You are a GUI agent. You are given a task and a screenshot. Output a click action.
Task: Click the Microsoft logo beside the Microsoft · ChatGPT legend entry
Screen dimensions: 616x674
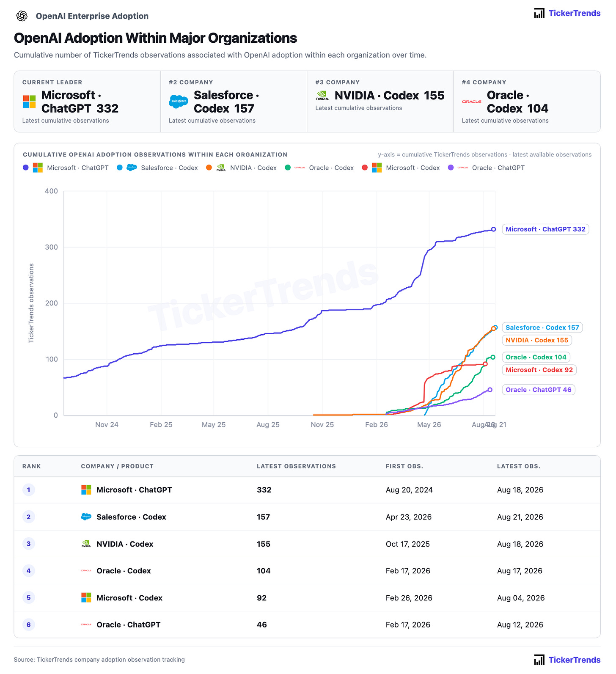pyautogui.click(x=38, y=168)
